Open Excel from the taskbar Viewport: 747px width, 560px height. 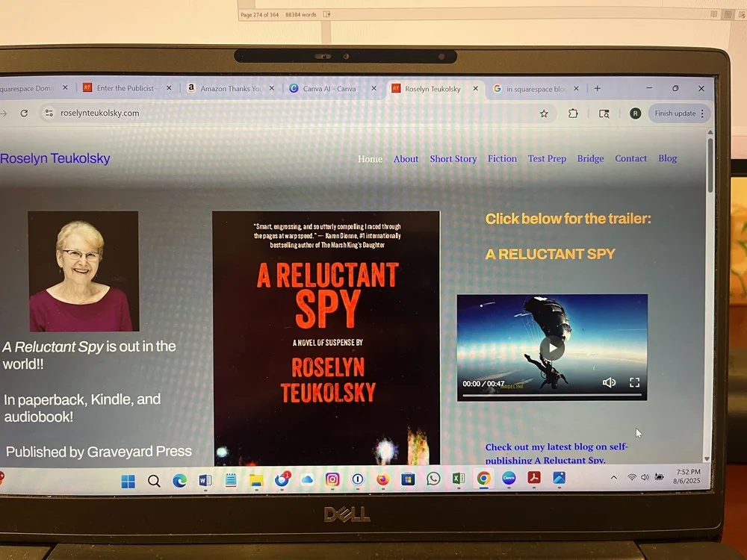[x=459, y=478]
